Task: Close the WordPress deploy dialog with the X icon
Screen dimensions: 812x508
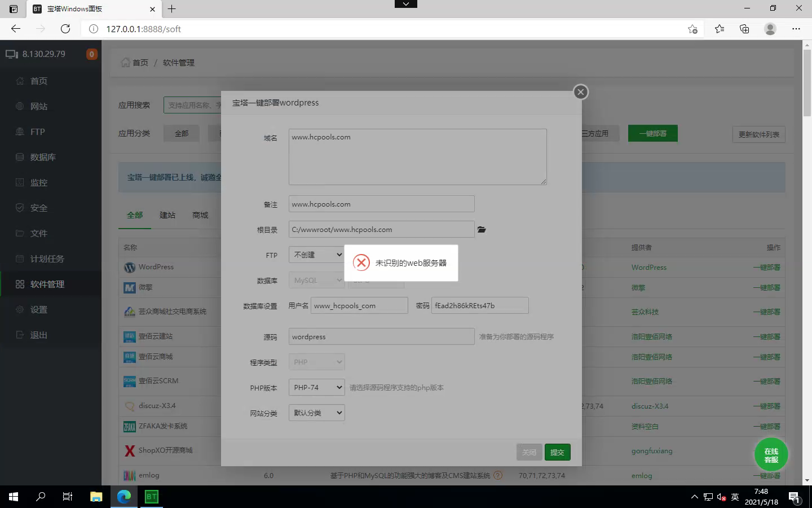Action: tap(580, 92)
